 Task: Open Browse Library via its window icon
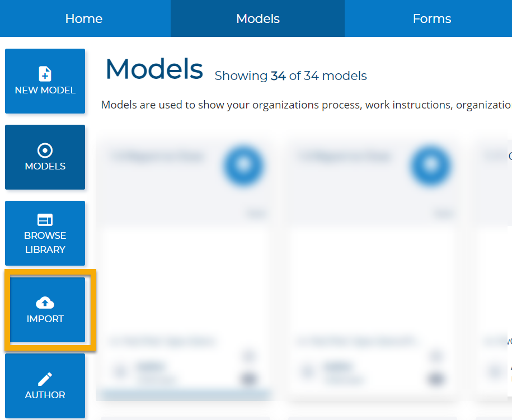(45, 220)
